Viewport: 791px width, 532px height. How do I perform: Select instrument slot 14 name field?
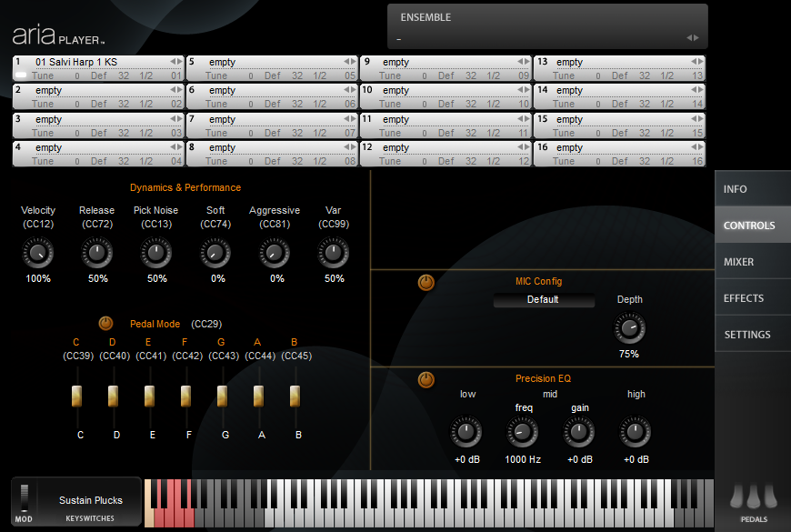[622, 90]
